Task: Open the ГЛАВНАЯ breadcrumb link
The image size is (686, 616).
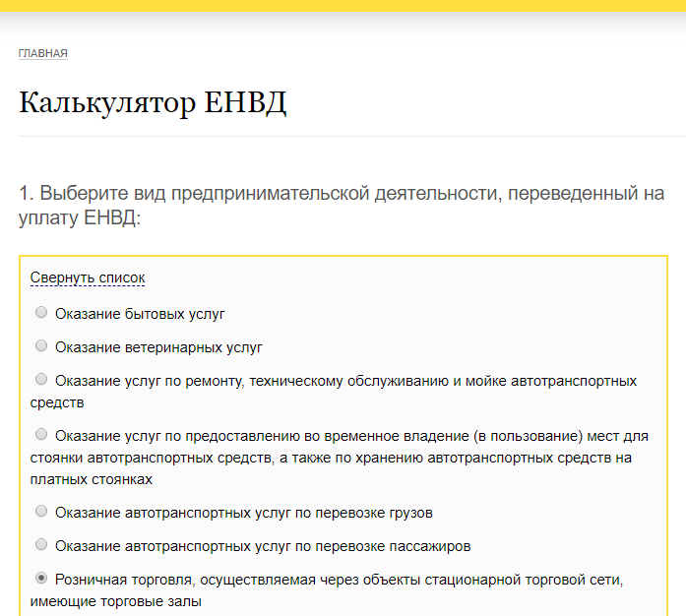Action: [43, 53]
